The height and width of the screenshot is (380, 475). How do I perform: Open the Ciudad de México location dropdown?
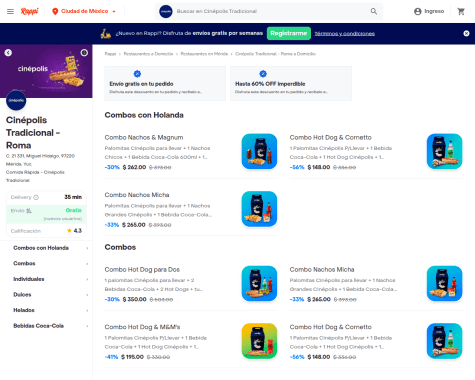(x=84, y=11)
